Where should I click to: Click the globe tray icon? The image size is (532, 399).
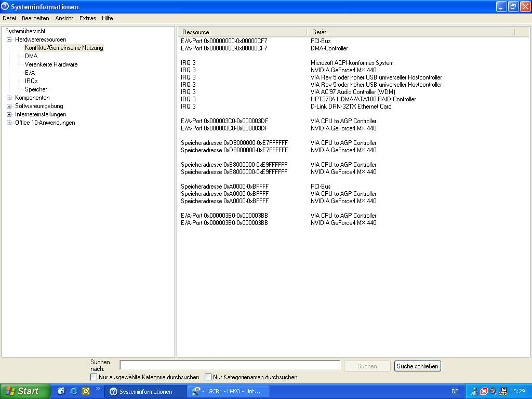493,391
